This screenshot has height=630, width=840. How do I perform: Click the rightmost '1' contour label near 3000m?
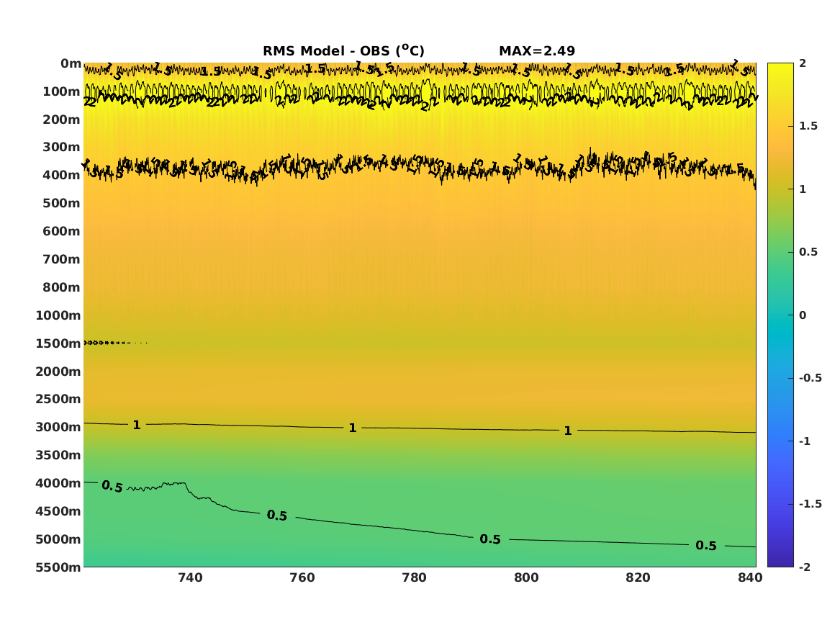point(568,431)
